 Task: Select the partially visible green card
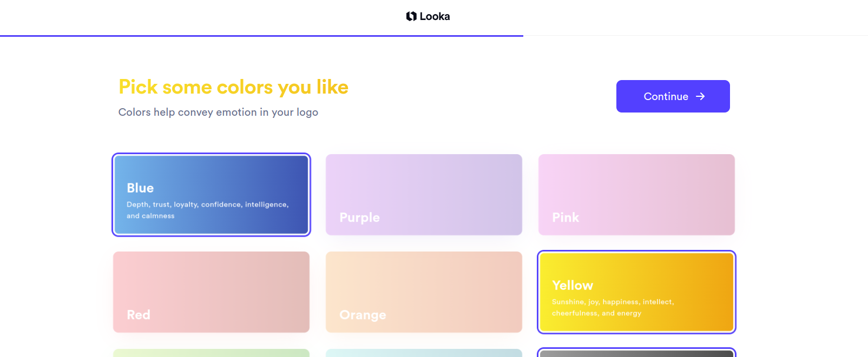click(x=211, y=353)
